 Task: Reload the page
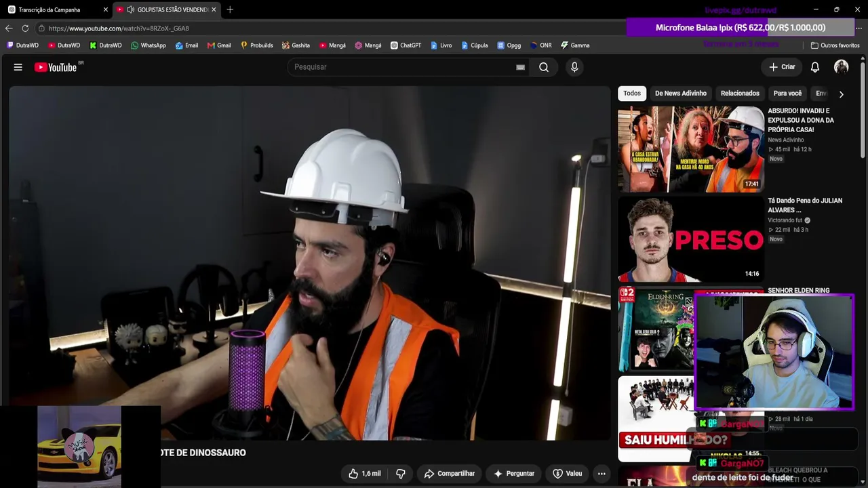[x=25, y=28]
